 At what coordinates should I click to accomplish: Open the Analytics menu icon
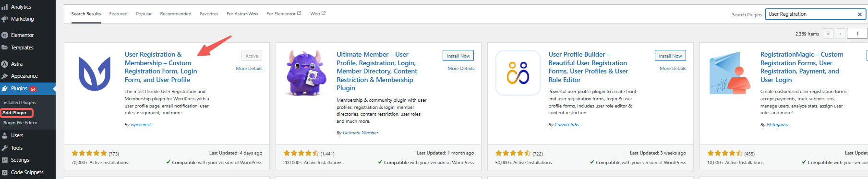point(5,7)
